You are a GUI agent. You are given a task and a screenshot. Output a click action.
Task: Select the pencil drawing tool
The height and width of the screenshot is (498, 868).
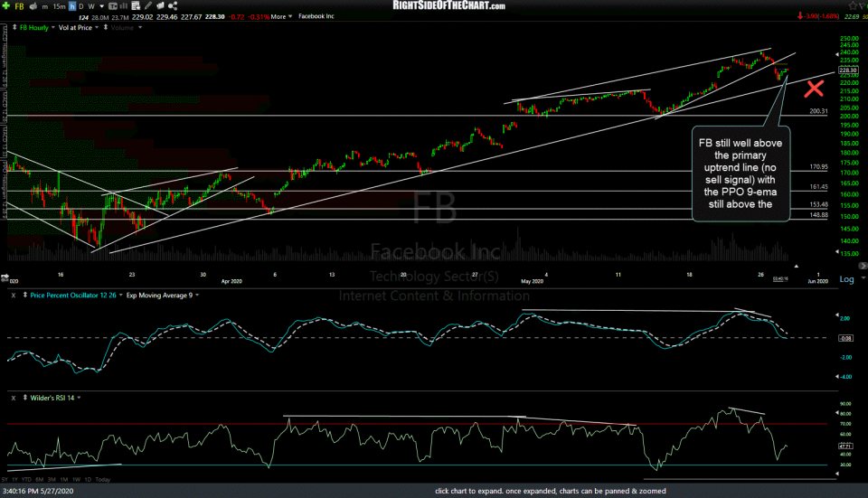pos(148,6)
